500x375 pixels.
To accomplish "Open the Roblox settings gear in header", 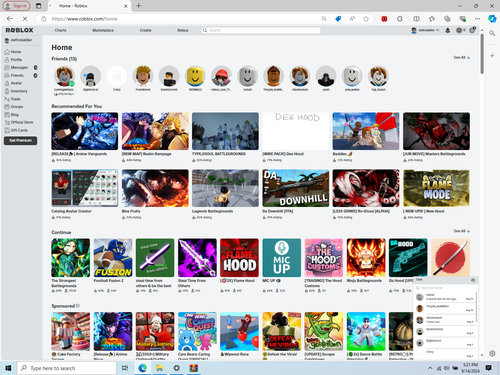I will 472,30.
